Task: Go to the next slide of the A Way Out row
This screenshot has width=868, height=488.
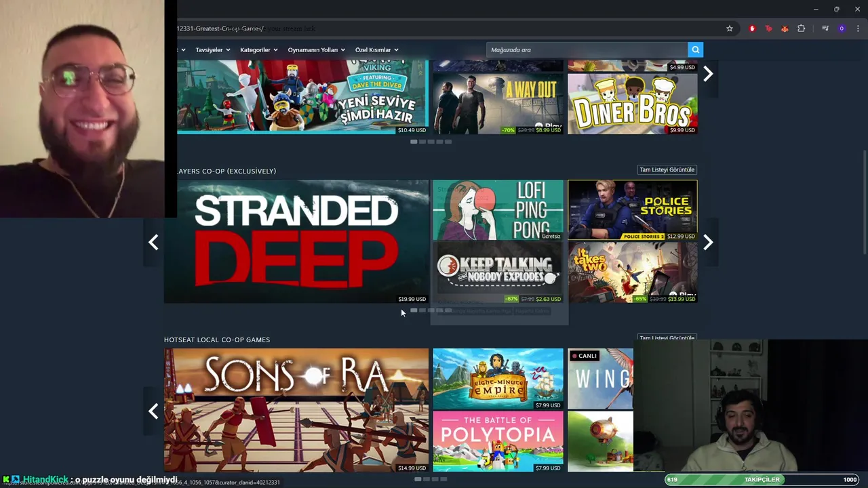Action: [x=708, y=74]
